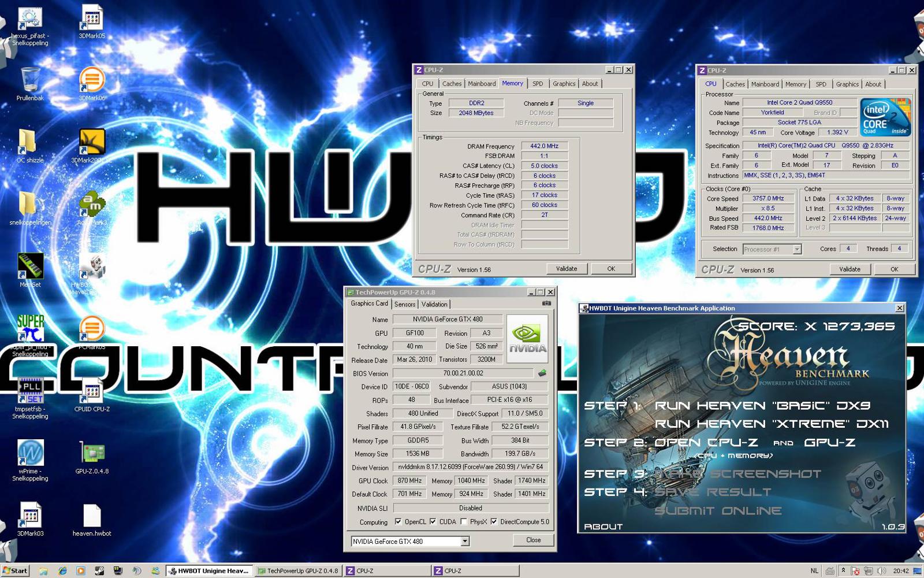
Task: Click SAVE RESULT in the Heaven app
Action: [713, 492]
